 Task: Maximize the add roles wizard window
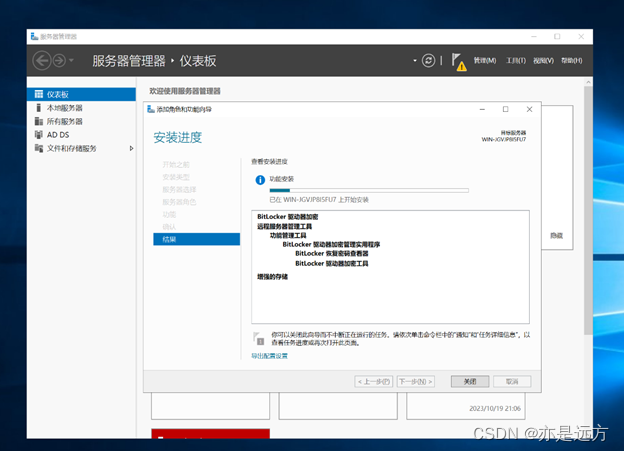tap(505, 109)
